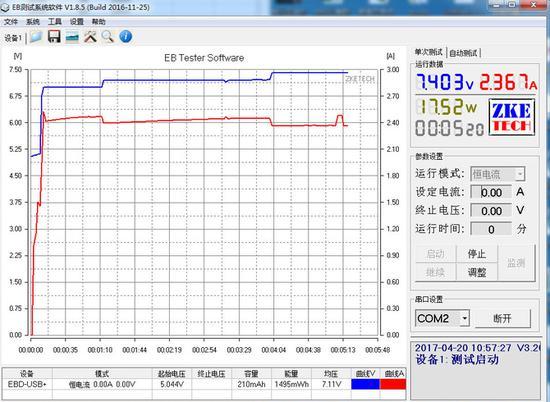550x402 pixels.
Task: Click the 监测 monitor button
Action: (516, 263)
